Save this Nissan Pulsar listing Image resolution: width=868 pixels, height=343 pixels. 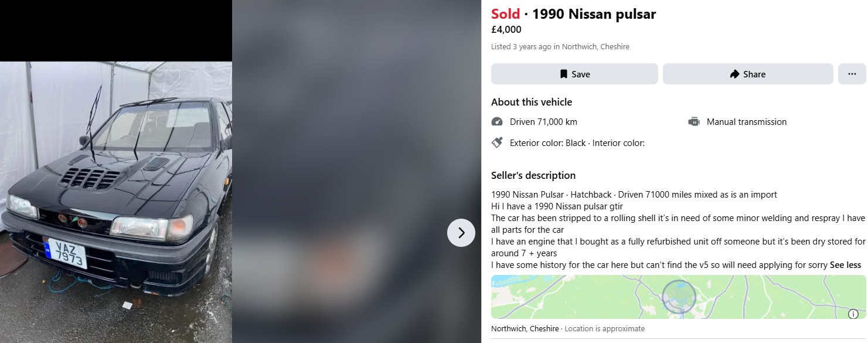coord(574,74)
